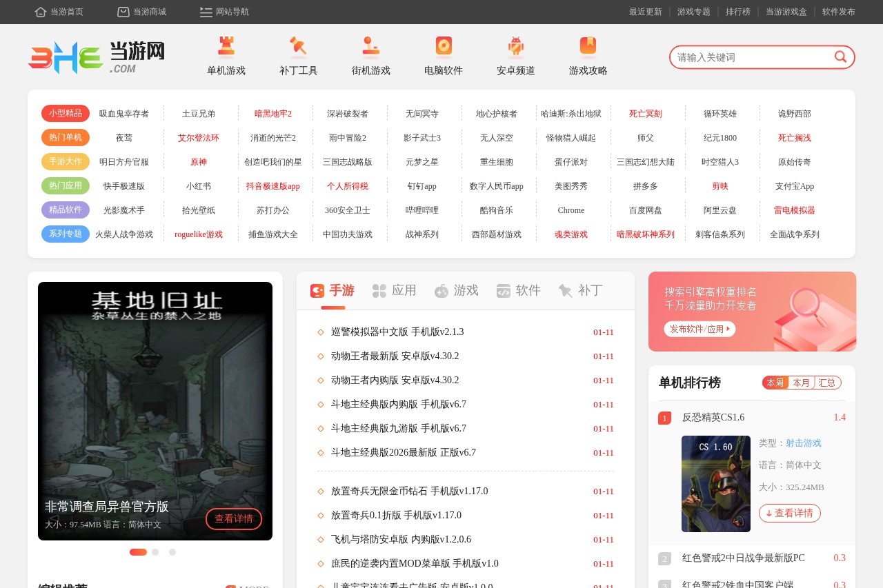The height and width of the screenshot is (588, 883).
Task: Click the 3HE 当游网 logo
Action: pos(97,57)
